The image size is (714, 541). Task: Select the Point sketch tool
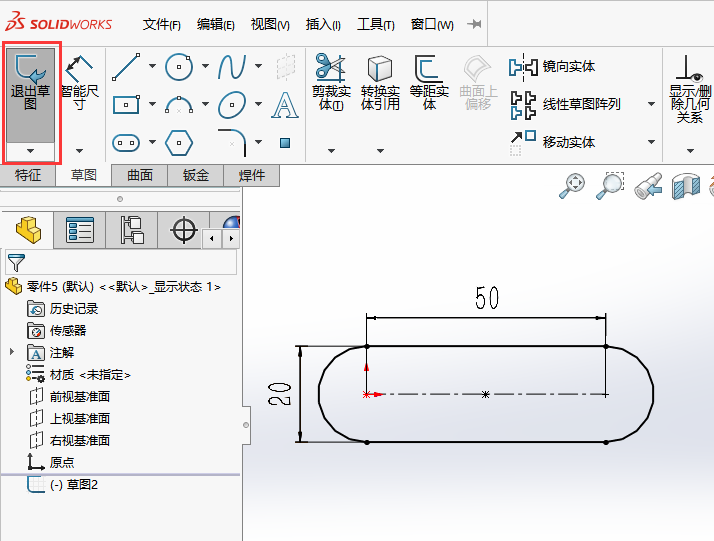(x=285, y=143)
